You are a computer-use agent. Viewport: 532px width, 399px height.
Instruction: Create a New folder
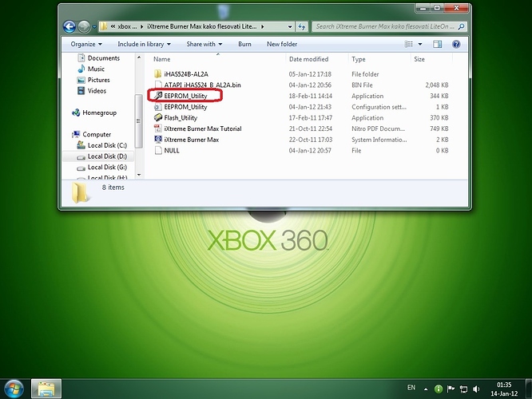pos(282,44)
